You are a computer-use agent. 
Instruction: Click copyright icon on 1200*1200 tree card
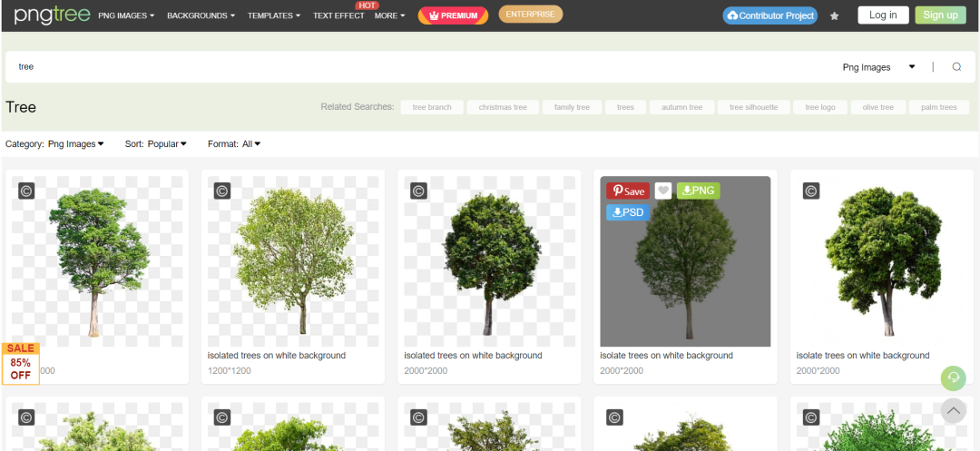coord(222,191)
